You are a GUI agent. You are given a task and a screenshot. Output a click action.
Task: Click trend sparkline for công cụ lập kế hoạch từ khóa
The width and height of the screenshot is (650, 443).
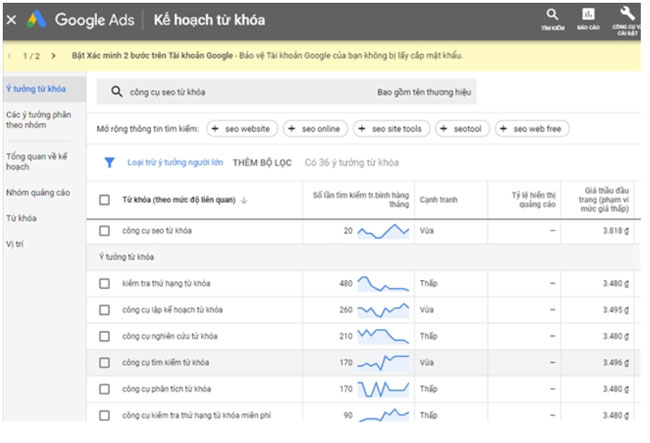coord(383,310)
